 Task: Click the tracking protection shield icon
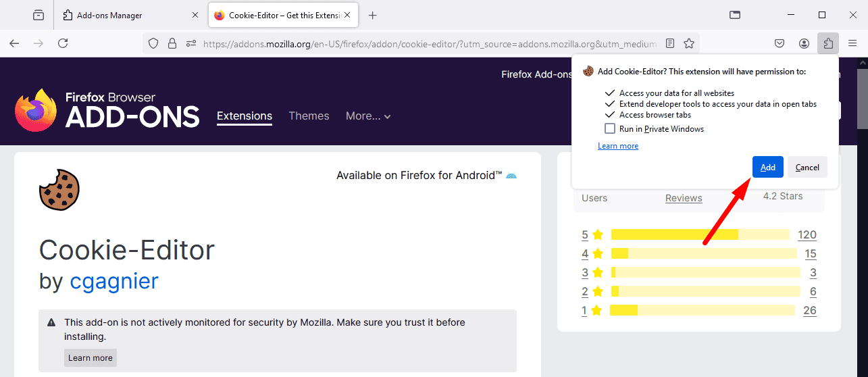153,43
